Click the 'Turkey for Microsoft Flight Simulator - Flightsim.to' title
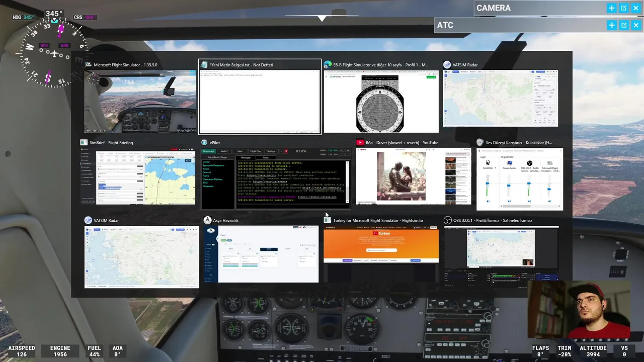 coord(378,220)
